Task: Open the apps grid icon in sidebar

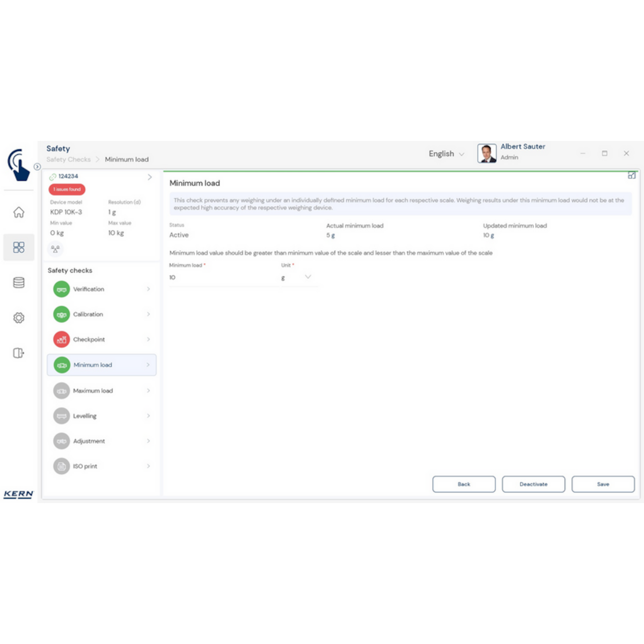Action: tap(19, 247)
